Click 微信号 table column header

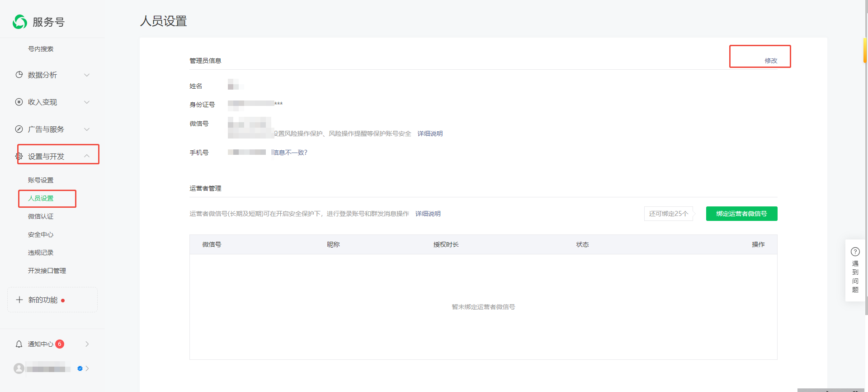[212, 244]
